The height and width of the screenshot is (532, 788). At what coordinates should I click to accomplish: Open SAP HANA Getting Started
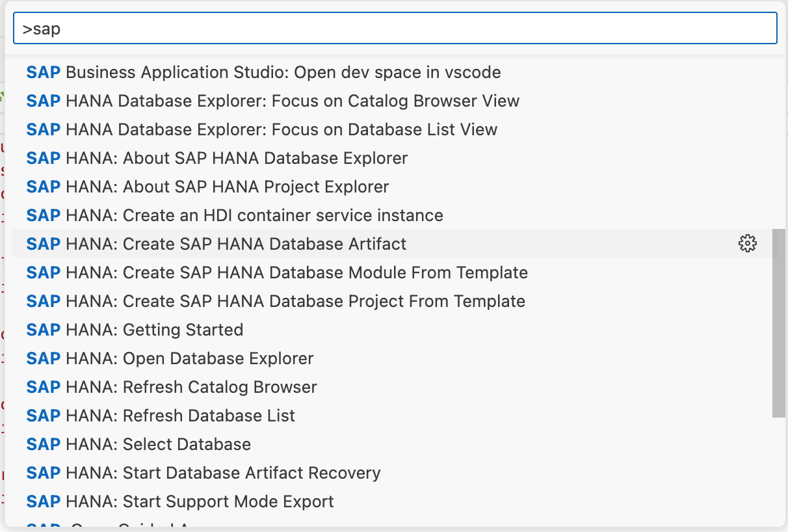click(135, 330)
